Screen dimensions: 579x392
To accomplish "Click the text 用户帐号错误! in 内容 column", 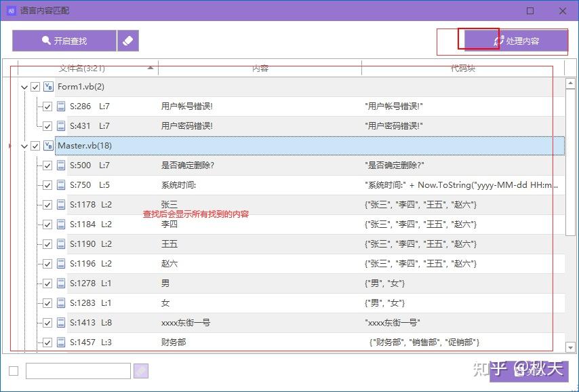I will (187, 106).
